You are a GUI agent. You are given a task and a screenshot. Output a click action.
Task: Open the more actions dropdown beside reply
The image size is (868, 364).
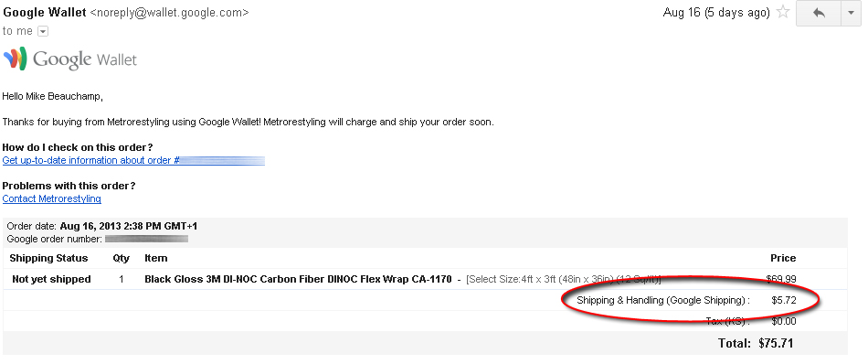851,14
